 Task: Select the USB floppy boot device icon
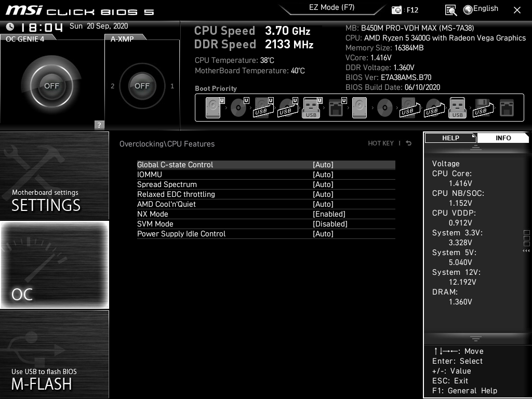click(483, 108)
